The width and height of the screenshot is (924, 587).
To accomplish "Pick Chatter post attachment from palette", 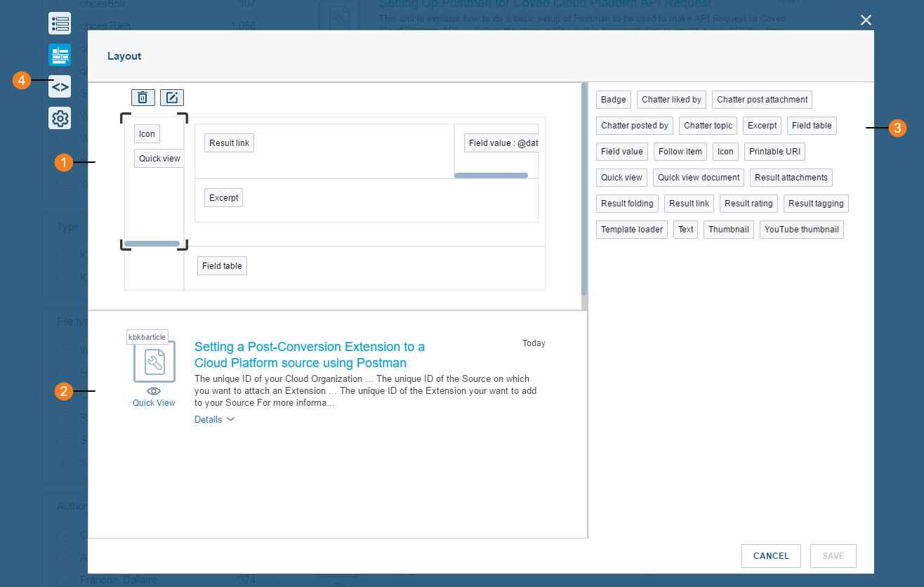I will pos(763,100).
